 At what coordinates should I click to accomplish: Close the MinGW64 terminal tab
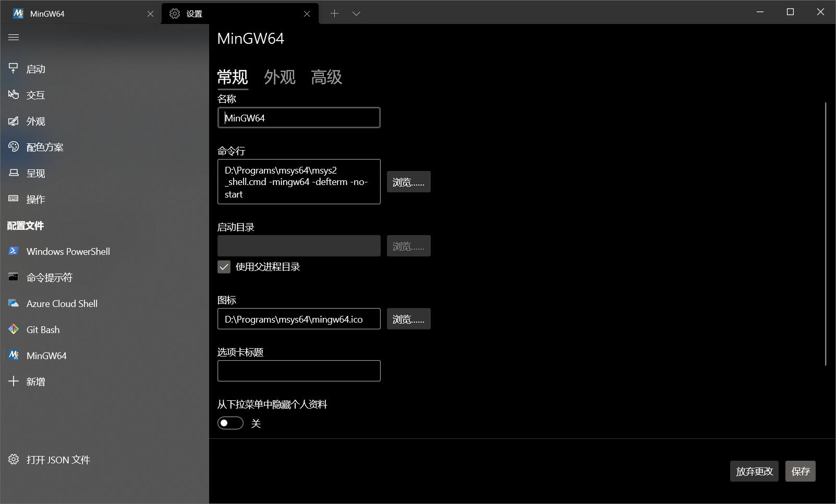(x=150, y=14)
